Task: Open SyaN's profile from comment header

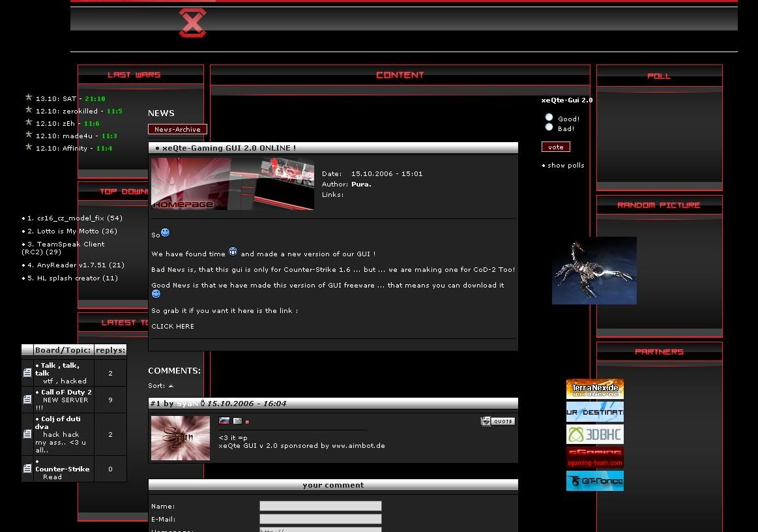Action: [188, 404]
